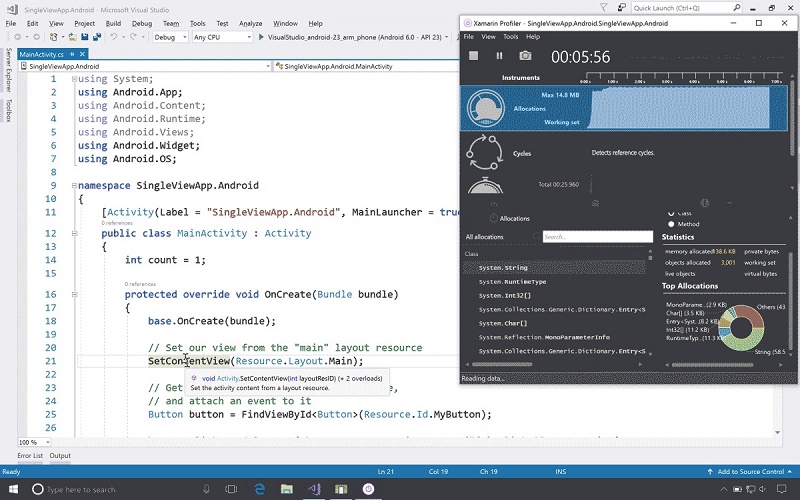Select the Method radio button
This screenshot has height=500, width=800.
671,224
